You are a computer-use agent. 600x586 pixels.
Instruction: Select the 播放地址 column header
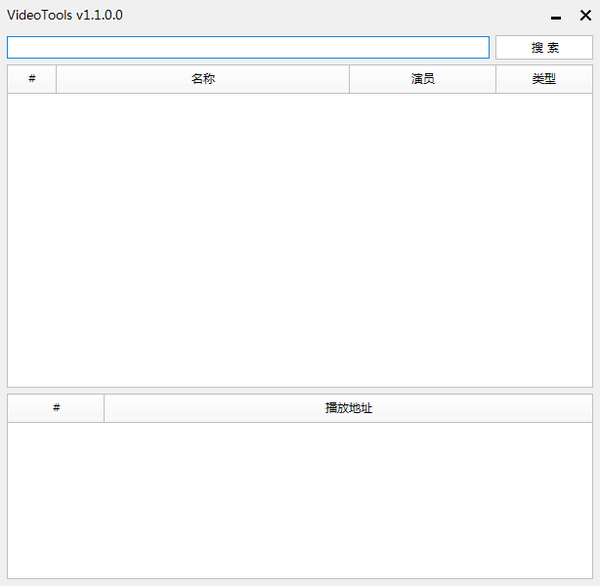[348, 408]
